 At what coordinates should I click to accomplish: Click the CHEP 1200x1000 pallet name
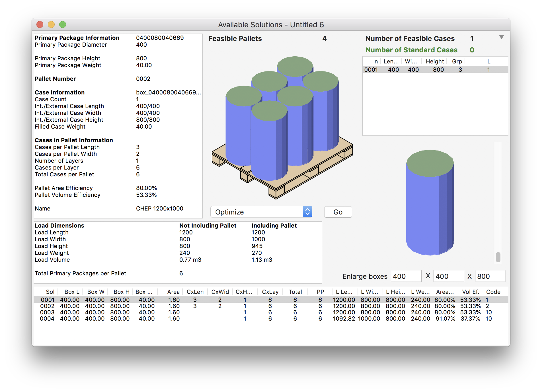(159, 209)
